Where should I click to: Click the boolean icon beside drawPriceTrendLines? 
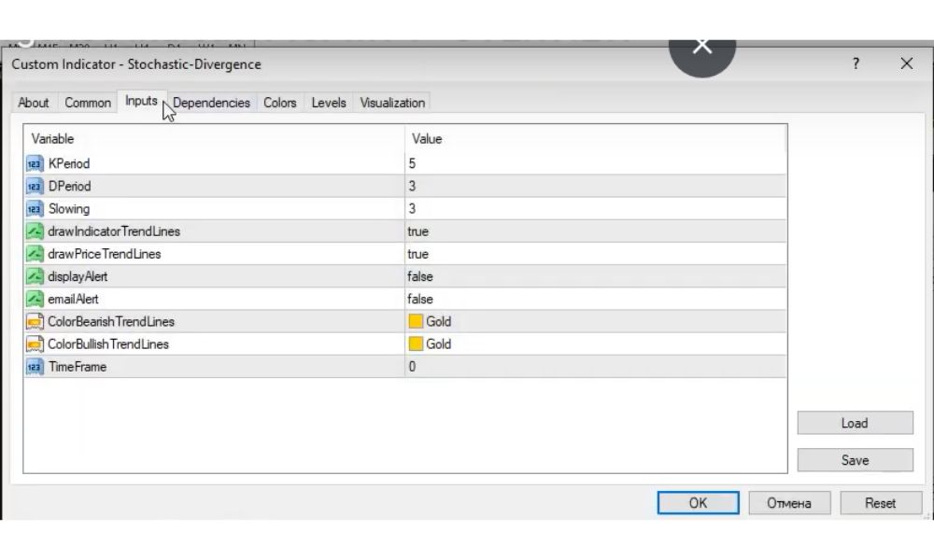(x=35, y=254)
